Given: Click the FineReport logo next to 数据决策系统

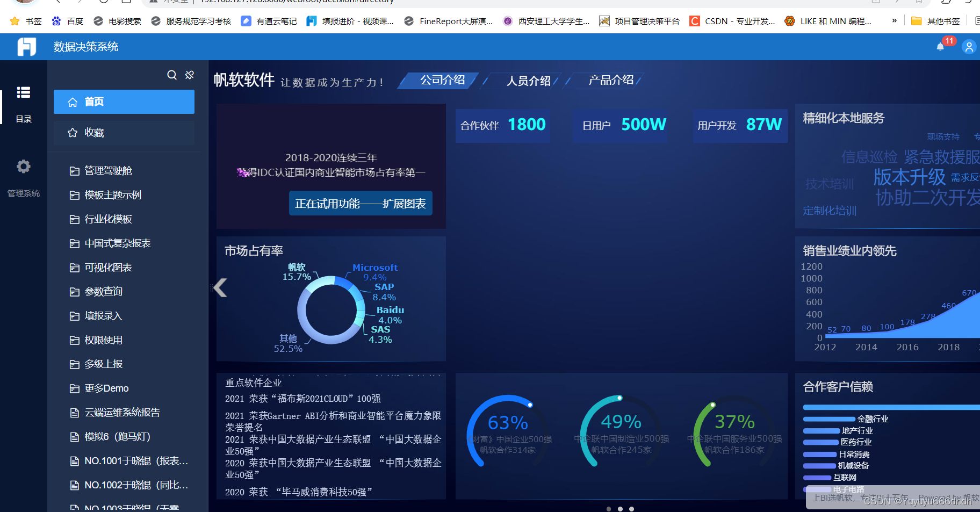Looking at the screenshot, I should (26, 46).
